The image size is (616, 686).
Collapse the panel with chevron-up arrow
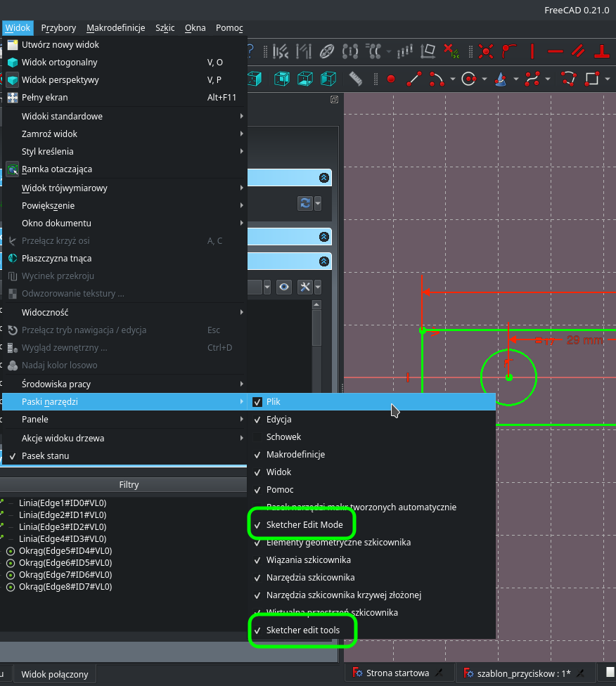point(324,178)
